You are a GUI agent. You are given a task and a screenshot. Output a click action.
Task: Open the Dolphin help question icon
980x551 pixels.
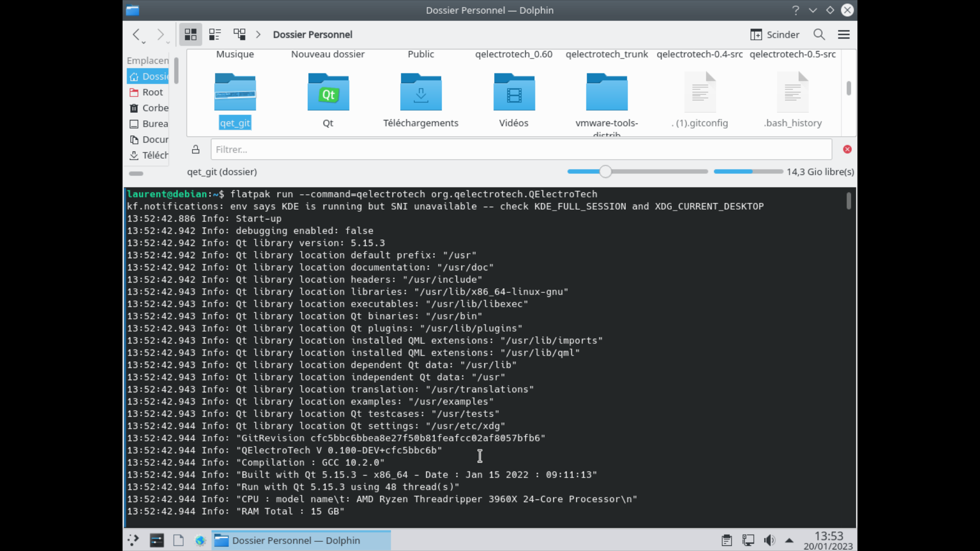coord(795,10)
